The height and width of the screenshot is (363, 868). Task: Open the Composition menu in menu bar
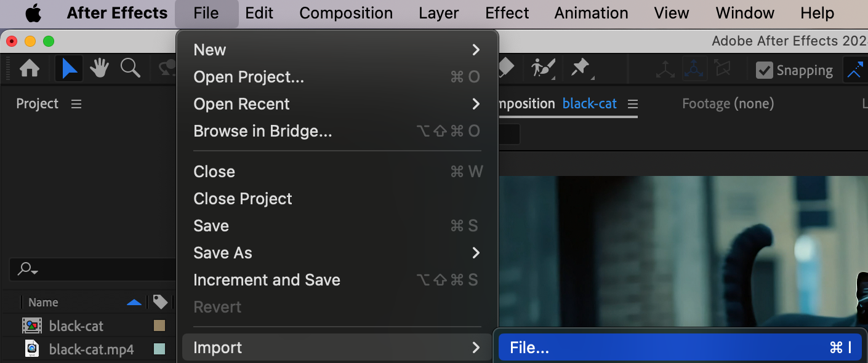click(x=346, y=13)
